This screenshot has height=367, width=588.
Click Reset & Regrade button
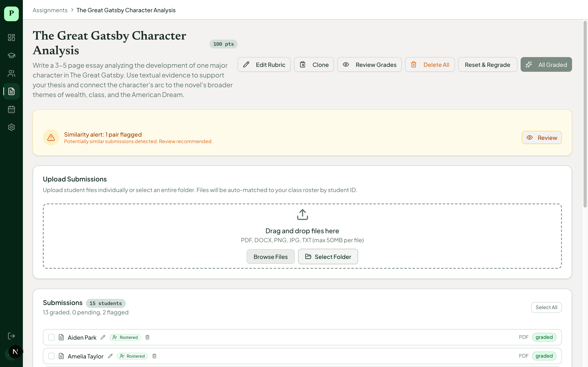487,65
